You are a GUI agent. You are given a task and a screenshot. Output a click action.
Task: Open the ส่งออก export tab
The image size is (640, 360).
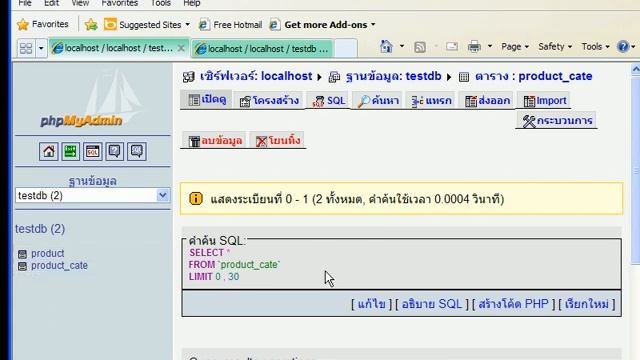(x=487, y=101)
